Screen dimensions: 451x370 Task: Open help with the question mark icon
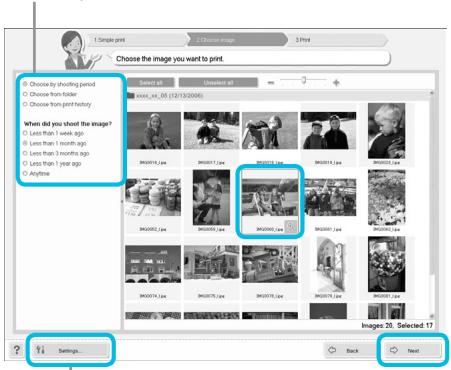(16, 350)
